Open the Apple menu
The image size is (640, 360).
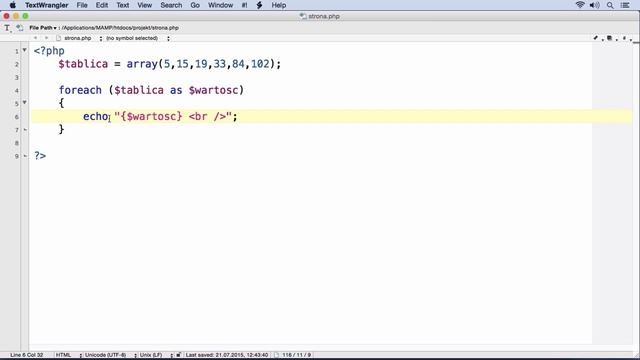point(13,5)
